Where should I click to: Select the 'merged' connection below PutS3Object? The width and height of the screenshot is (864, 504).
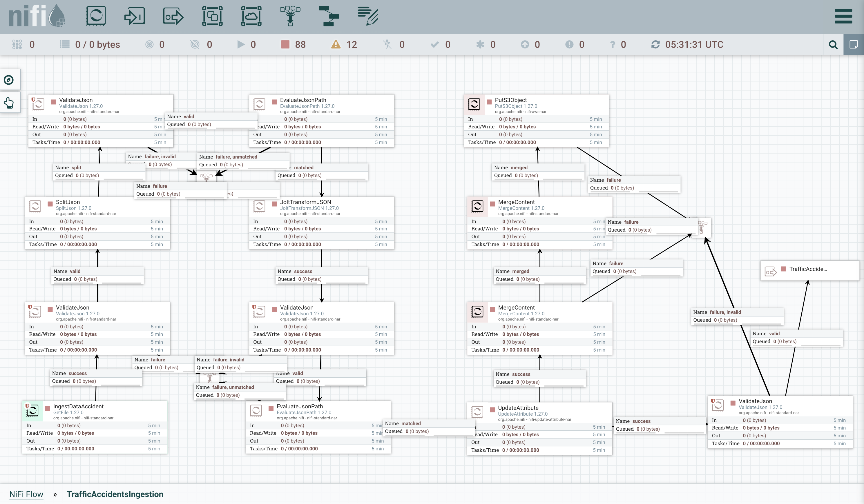coord(538,172)
